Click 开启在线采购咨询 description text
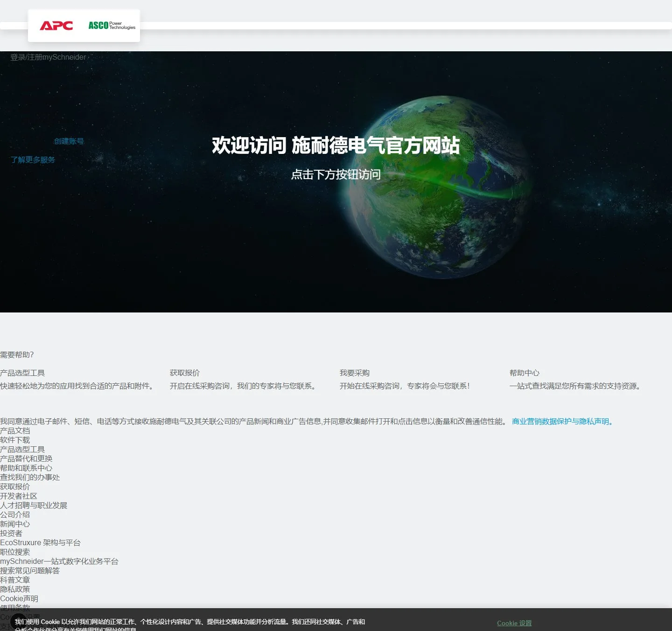 244,386
